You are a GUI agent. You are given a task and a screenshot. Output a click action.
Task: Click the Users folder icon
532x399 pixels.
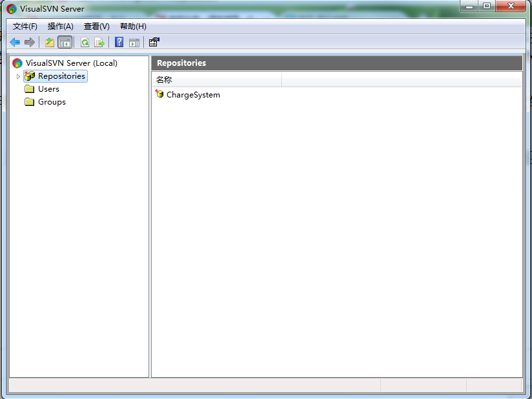click(30, 89)
